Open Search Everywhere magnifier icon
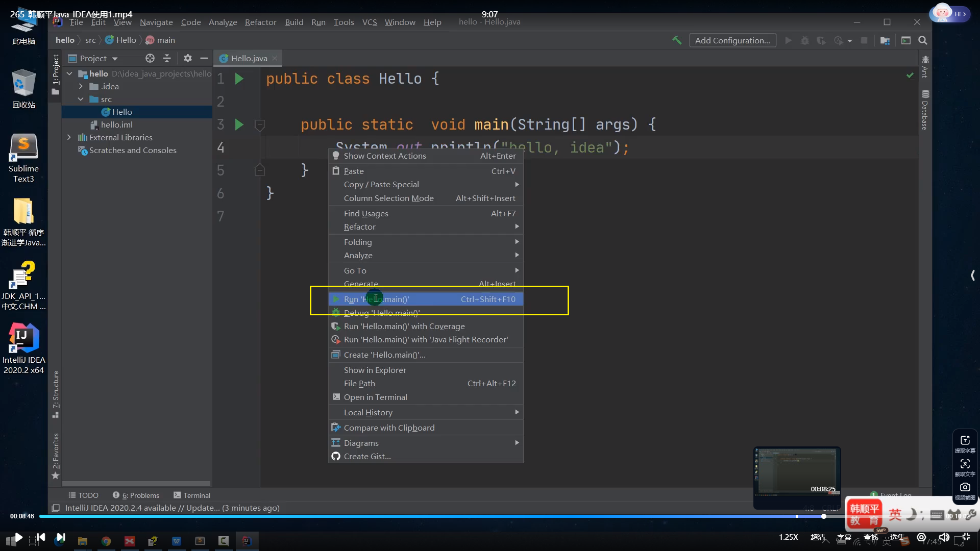 [x=922, y=40]
